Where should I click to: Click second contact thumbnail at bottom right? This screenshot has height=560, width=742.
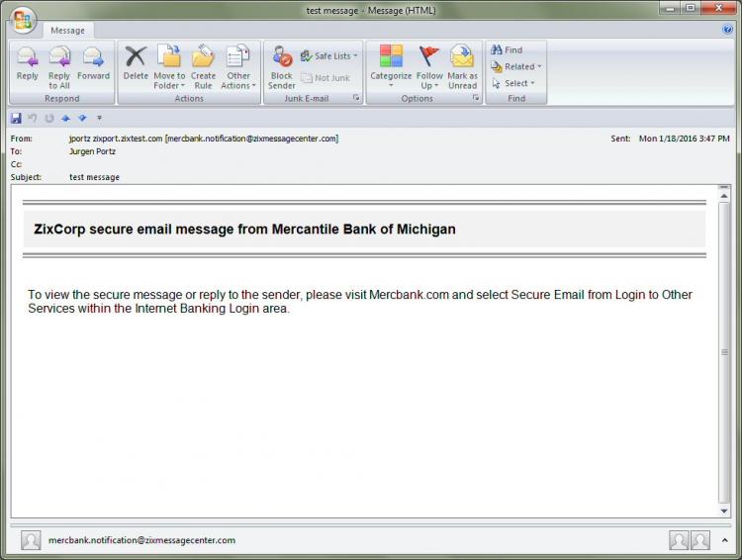[x=700, y=540]
